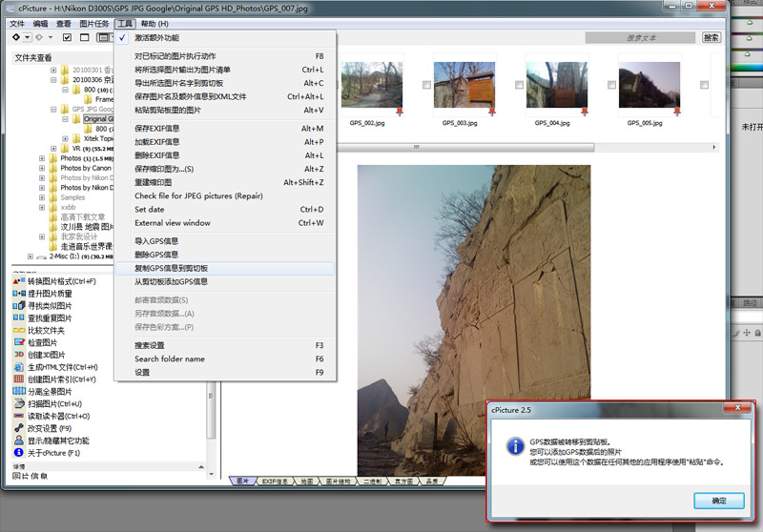Click the 改变设置 settings icon
The height and width of the screenshot is (532, 763).
point(18,428)
